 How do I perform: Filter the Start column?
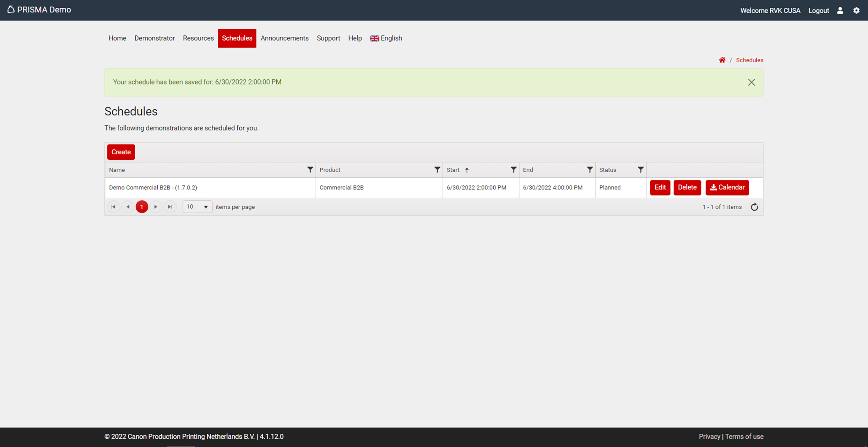513,170
